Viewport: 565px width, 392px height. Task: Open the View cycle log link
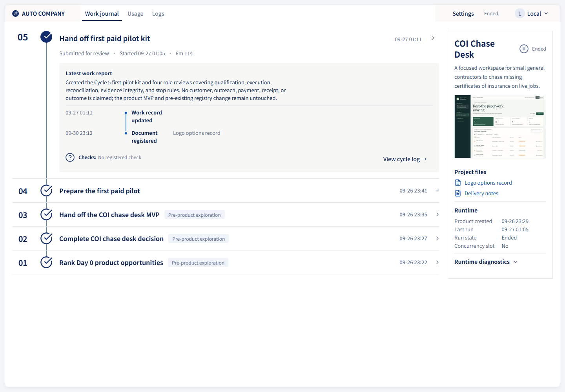[405, 159]
